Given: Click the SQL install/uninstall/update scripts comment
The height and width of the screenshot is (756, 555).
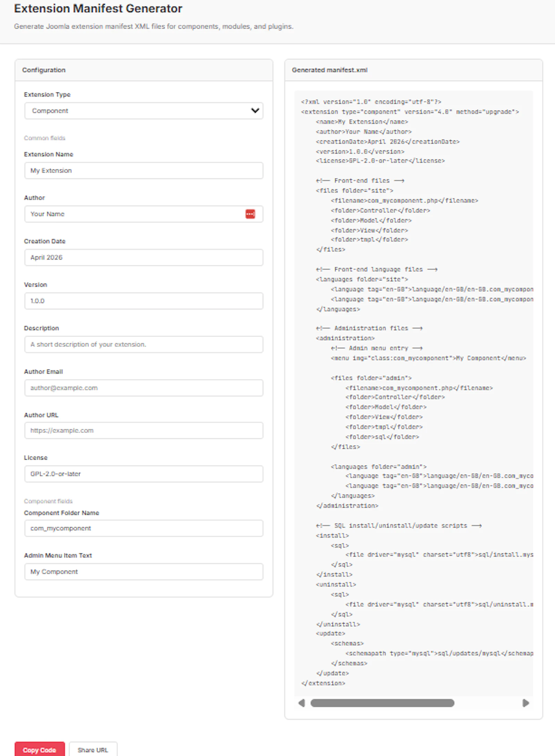Looking at the screenshot, I should (399, 526).
